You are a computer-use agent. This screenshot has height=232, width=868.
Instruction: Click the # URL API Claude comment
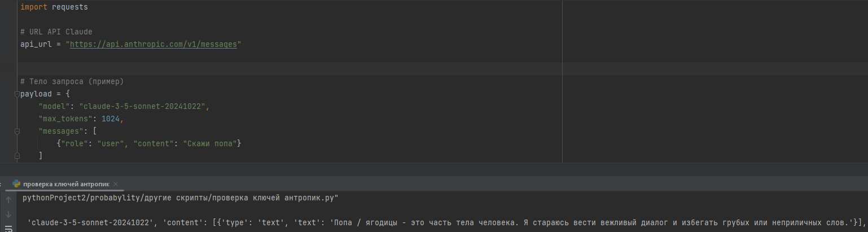pyautogui.click(x=56, y=32)
